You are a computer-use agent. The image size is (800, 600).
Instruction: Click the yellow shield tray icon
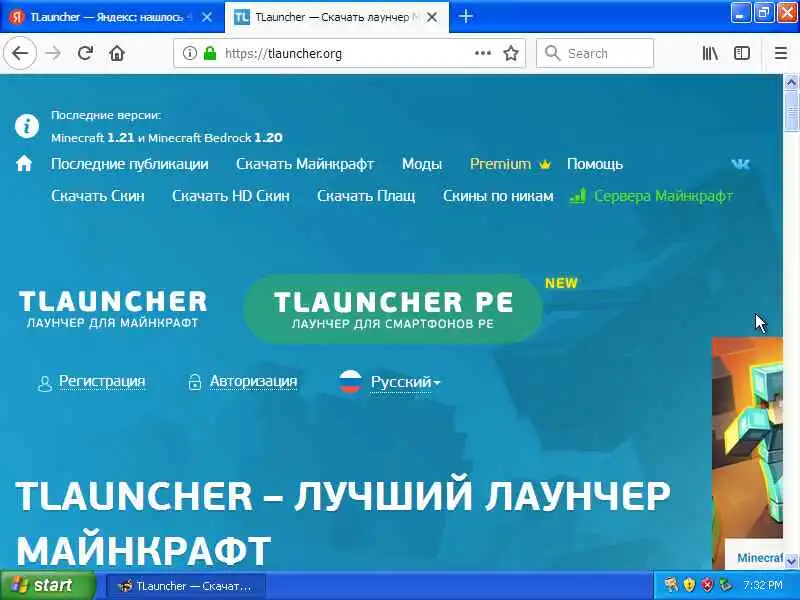[689, 585]
